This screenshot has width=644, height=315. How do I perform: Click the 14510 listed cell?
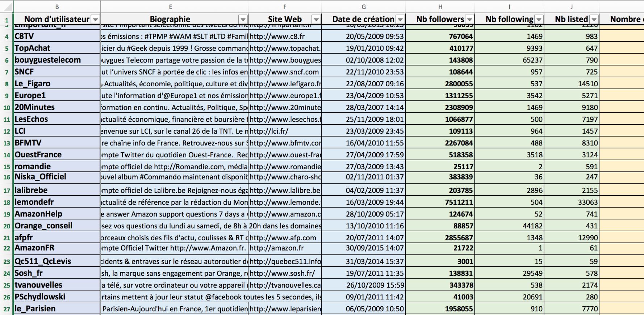point(572,84)
